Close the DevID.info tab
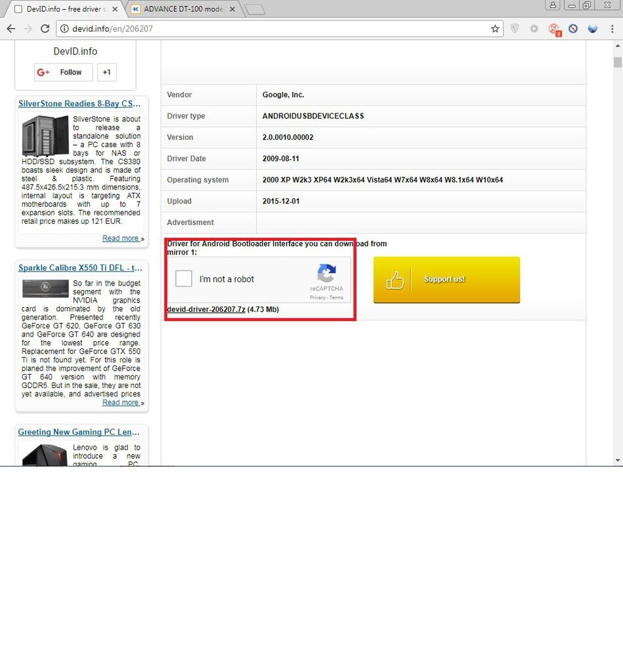Screen dimensions: 623x672 tap(116, 9)
